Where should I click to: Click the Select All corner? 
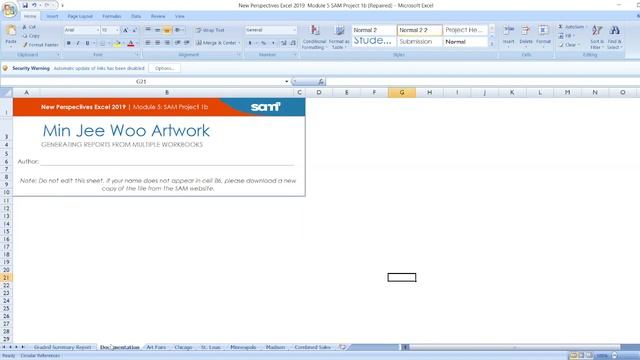coord(6,93)
